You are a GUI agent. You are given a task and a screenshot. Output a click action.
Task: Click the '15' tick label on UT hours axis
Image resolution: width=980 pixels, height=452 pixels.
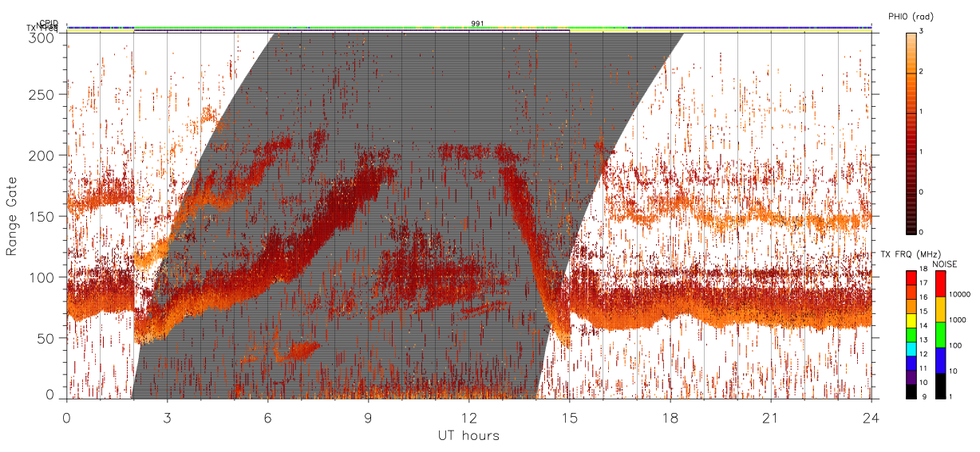point(570,418)
